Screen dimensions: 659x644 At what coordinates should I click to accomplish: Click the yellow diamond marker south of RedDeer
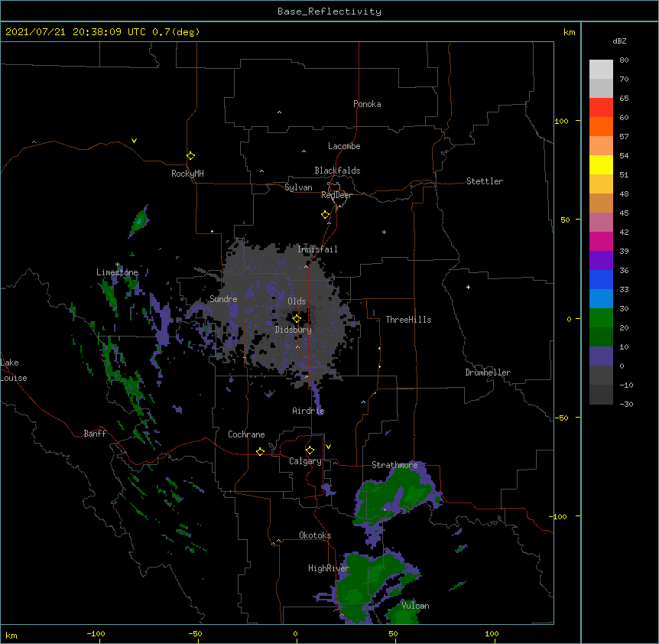(325, 215)
